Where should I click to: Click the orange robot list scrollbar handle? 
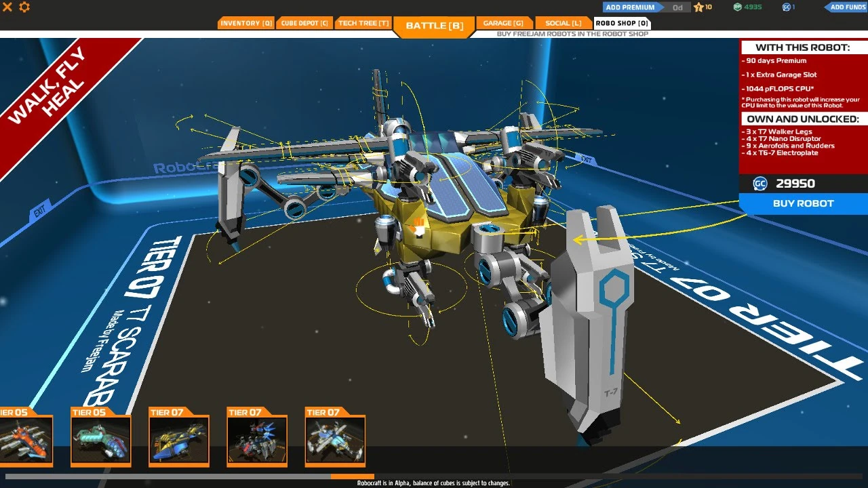click(x=353, y=476)
